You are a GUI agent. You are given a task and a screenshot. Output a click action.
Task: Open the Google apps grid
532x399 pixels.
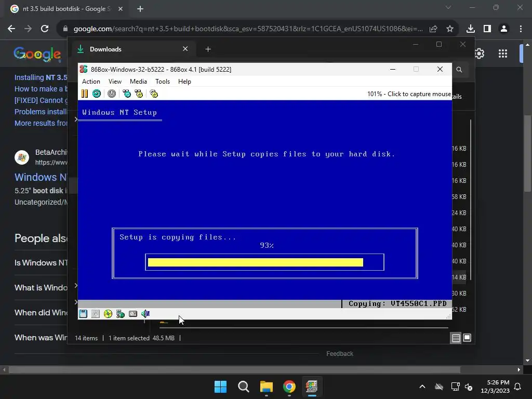click(x=503, y=54)
